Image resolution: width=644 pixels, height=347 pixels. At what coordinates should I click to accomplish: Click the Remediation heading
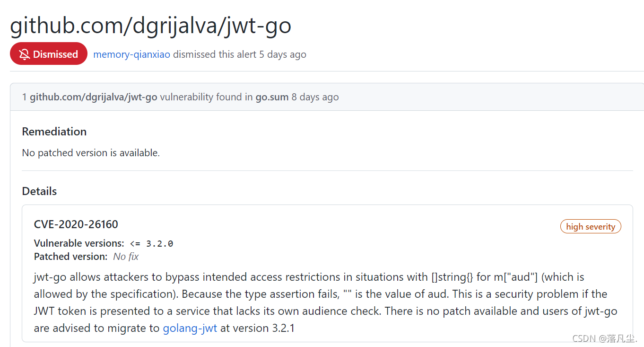[54, 132]
